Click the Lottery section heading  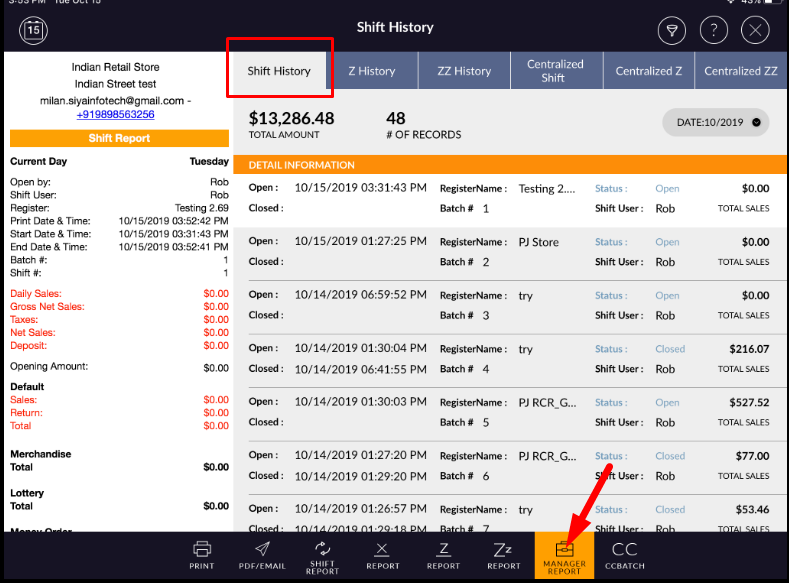click(x=27, y=493)
